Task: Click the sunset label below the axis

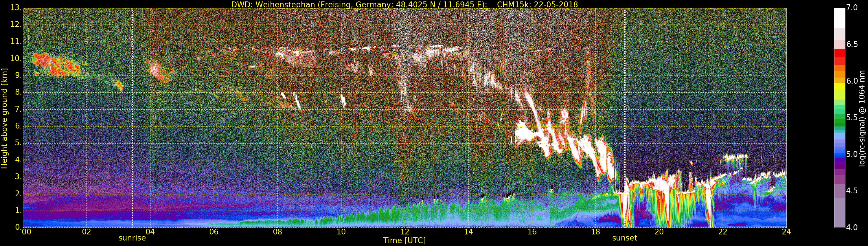Action: pyautogui.click(x=624, y=238)
